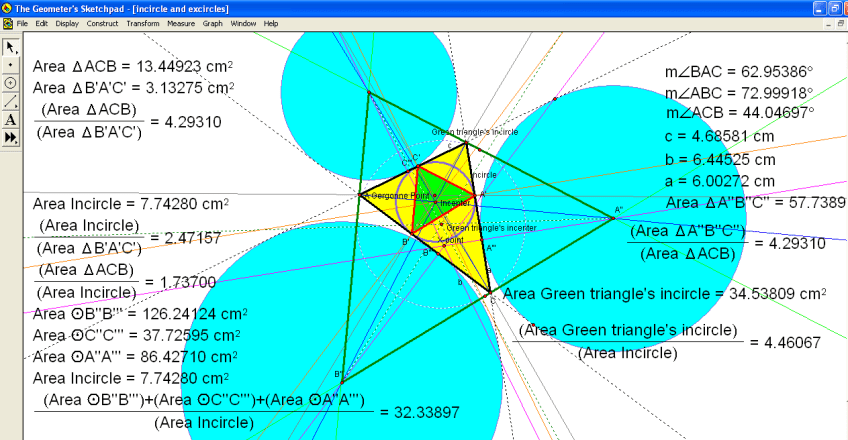Click the m∠BAC angle measurement

point(739,73)
